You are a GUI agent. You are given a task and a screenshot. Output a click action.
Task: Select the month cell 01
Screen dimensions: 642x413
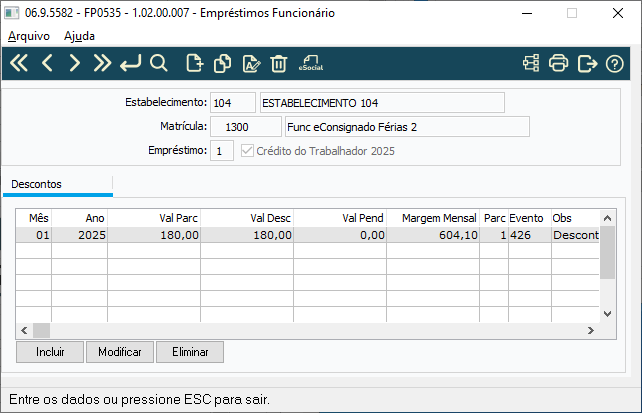[x=34, y=235]
